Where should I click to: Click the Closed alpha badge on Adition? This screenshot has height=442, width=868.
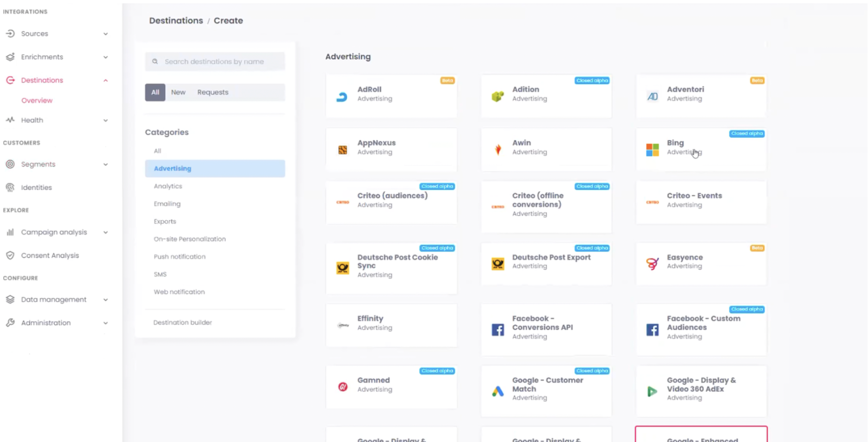click(592, 80)
